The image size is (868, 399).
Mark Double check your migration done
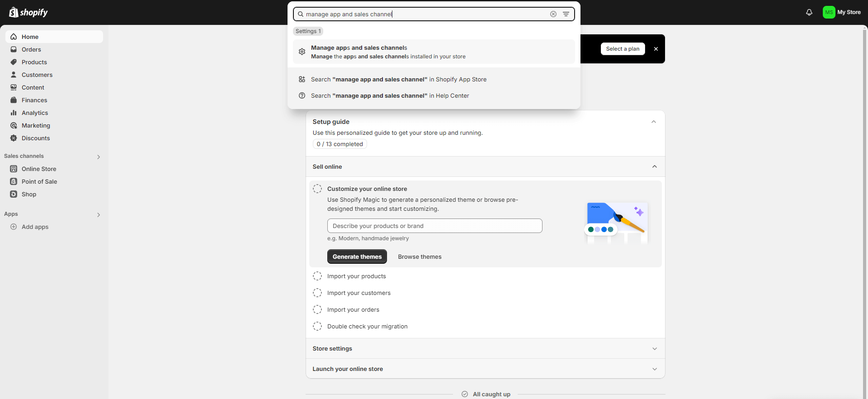click(317, 326)
